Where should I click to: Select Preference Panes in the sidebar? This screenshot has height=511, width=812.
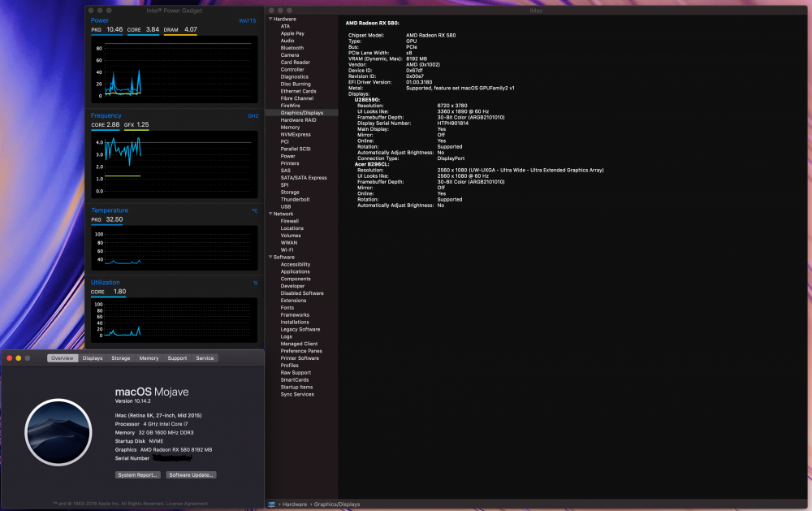point(301,351)
